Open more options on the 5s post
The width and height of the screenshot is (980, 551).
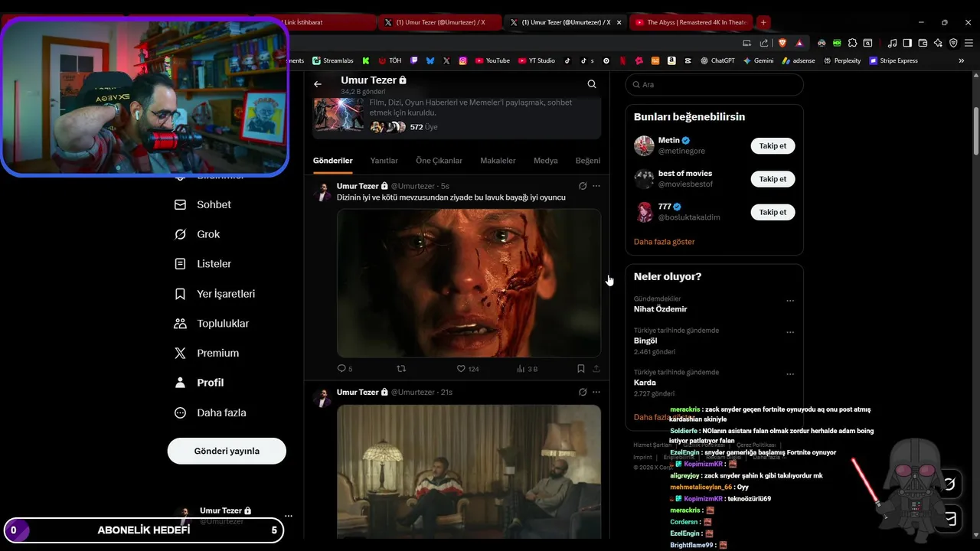point(596,186)
